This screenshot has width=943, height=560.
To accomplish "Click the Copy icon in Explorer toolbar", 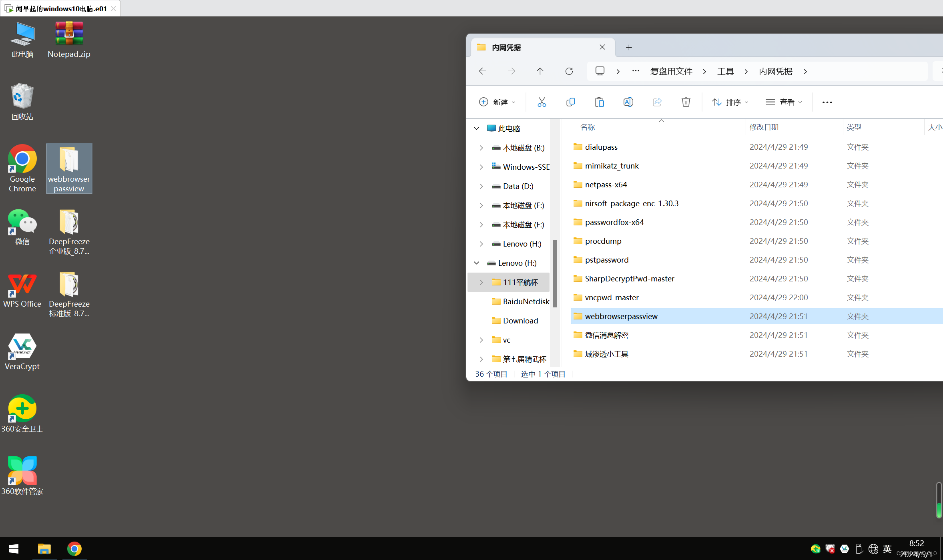I will coord(570,102).
